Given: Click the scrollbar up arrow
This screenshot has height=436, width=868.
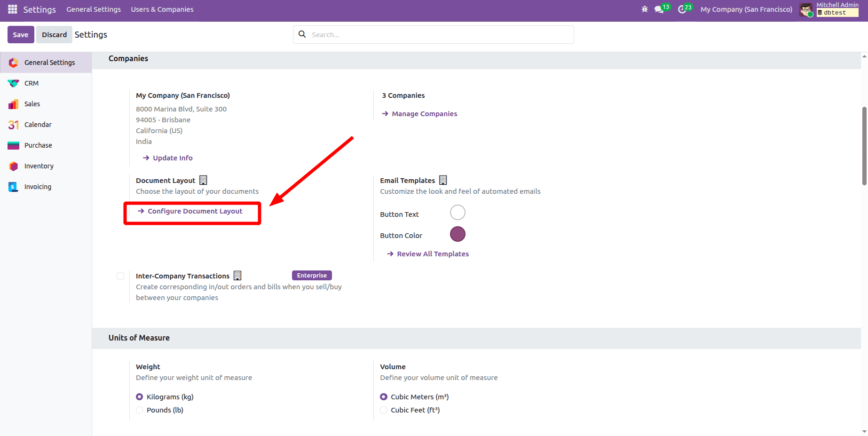Looking at the screenshot, I should (864, 56).
